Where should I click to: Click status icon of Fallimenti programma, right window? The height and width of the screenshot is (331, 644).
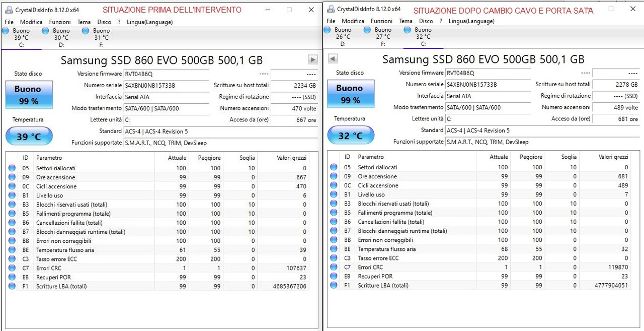pyautogui.click(x=334, y=213)
